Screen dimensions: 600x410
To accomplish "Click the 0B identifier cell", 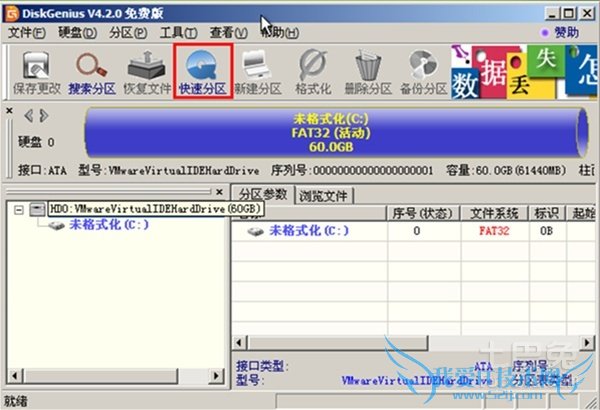I will tap(546, 231).
